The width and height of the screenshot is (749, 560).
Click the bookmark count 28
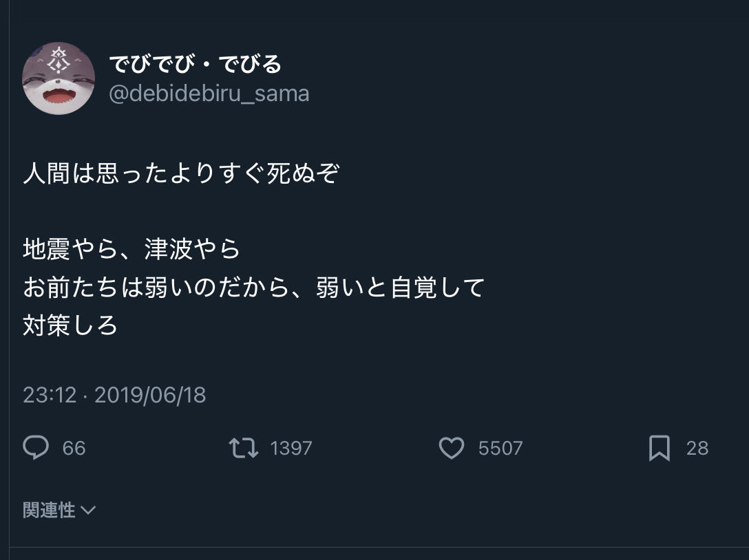coord(697,449)
